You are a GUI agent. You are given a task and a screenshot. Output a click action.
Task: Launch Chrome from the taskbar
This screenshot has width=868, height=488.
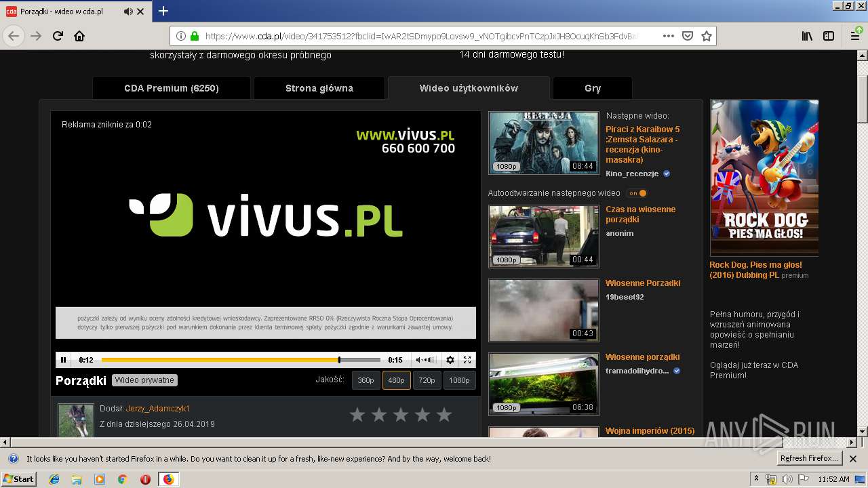[x=122, y=479]
